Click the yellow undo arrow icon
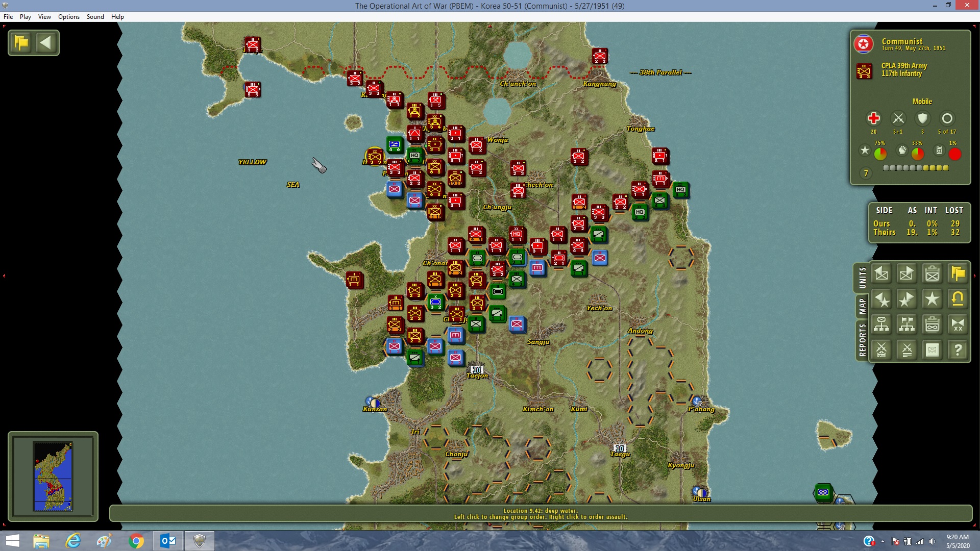 [958, 299]
